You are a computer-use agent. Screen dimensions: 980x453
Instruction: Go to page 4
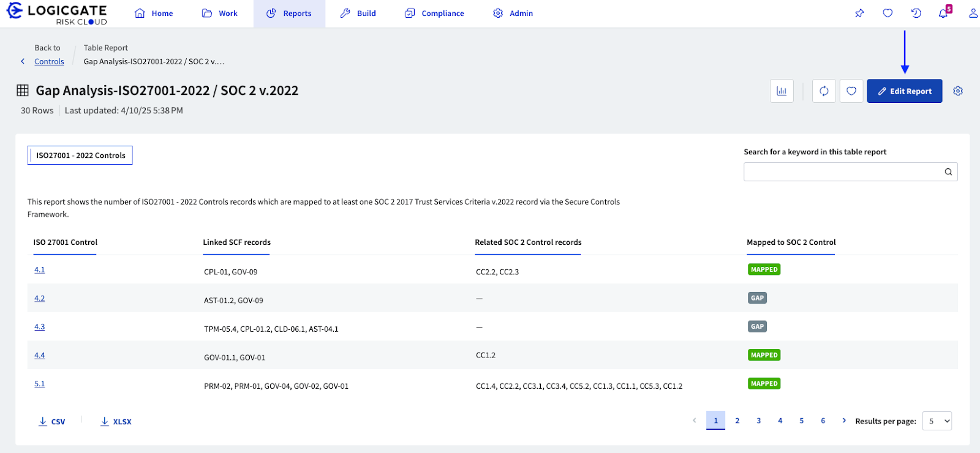(780, 421)
